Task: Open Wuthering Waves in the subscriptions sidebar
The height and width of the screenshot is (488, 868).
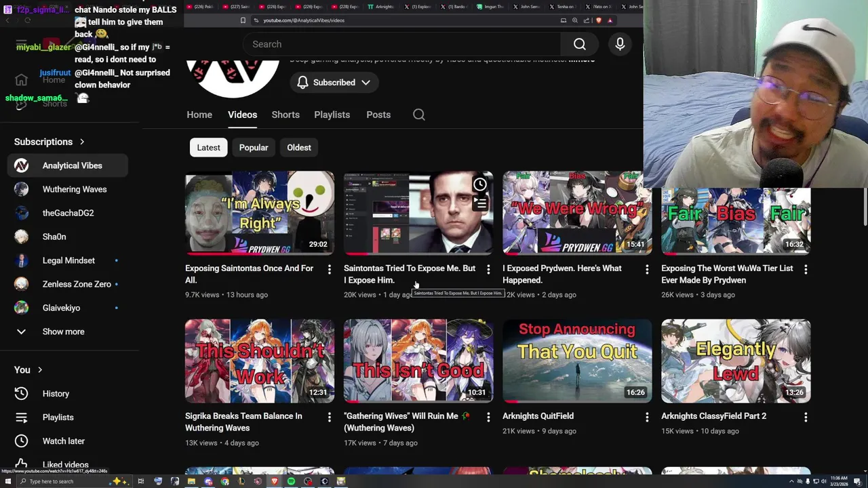Action: 68,189
